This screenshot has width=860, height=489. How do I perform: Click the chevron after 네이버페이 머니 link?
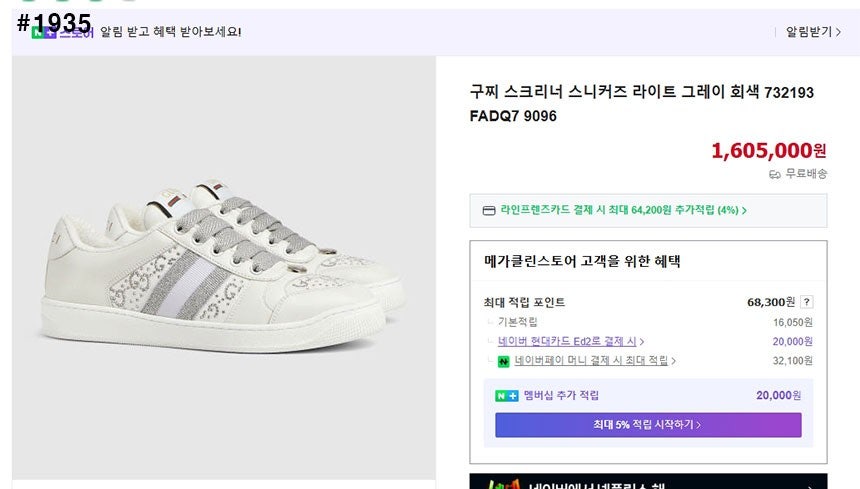pyautogui.click(x=674, y=361)
